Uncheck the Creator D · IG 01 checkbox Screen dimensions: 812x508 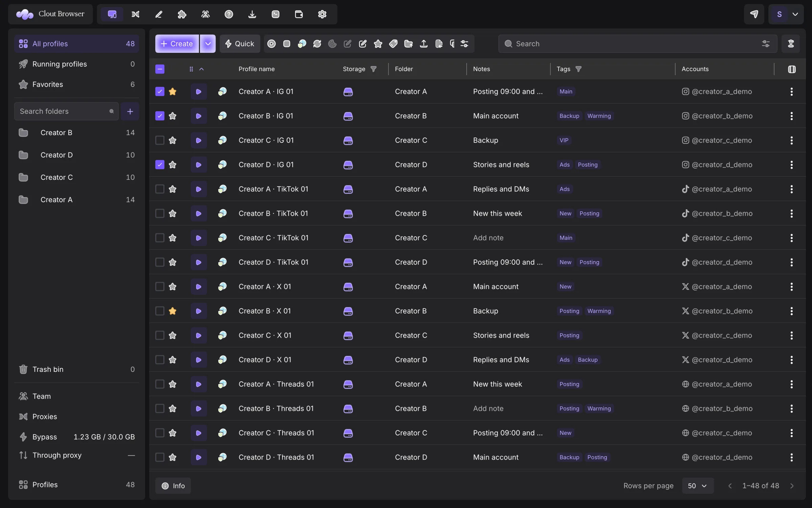[x=160, y=165]
